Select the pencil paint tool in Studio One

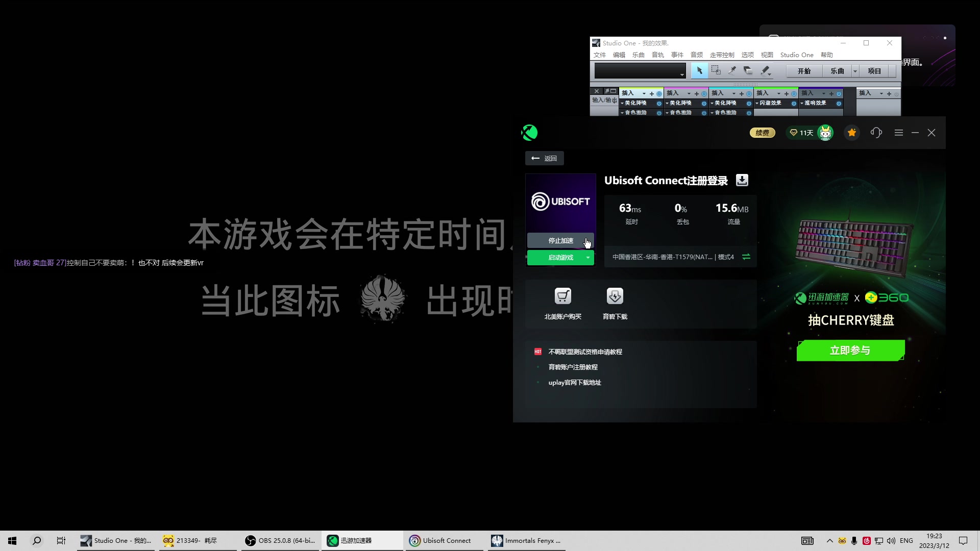[x=764, y=70]
